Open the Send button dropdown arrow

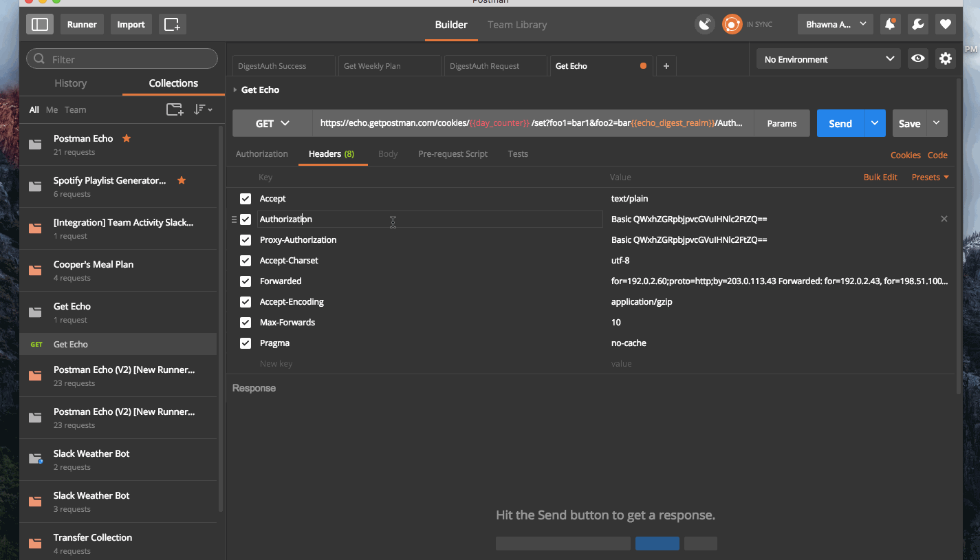point(874,124)
